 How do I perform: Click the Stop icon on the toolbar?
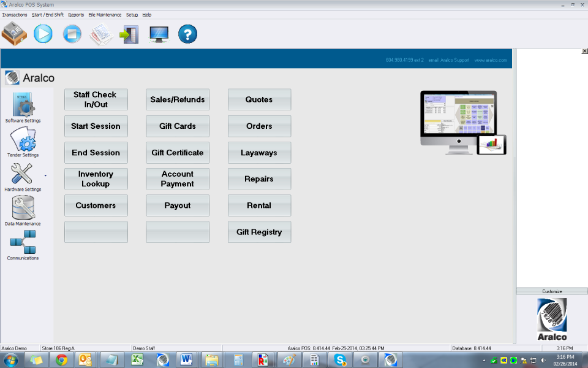72,34
